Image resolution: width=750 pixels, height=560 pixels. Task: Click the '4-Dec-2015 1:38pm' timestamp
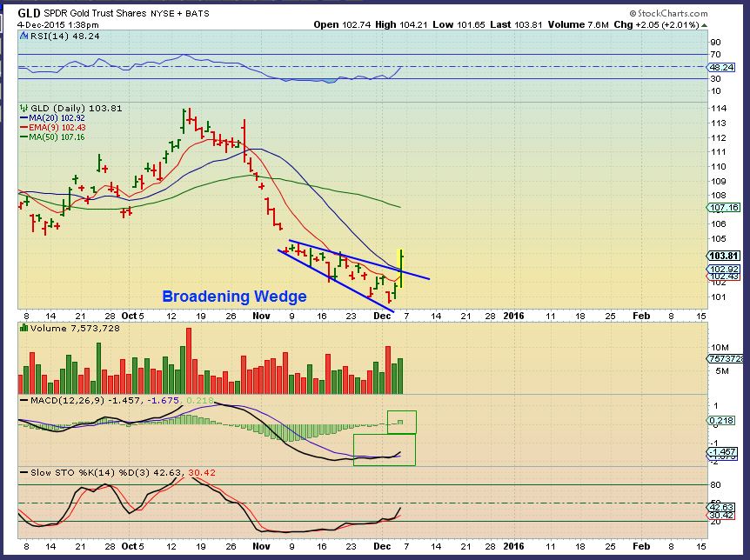click(x=58, y=25)
